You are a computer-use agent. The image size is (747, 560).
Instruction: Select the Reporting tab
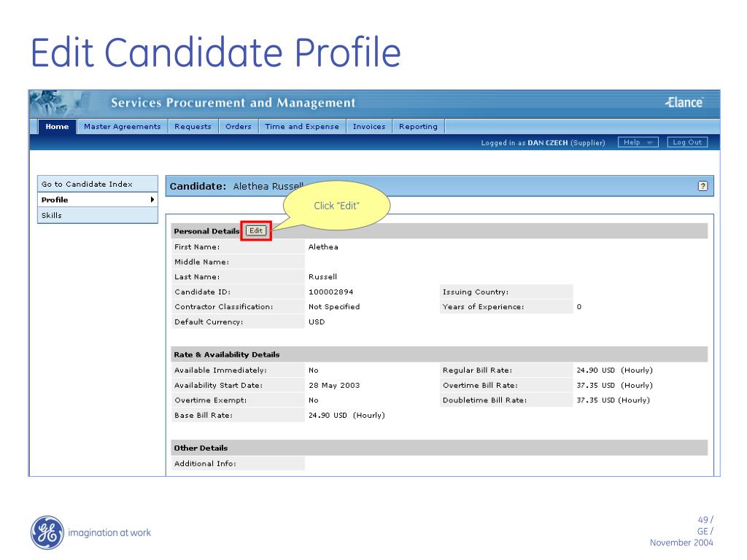click(x=418, y=125)
